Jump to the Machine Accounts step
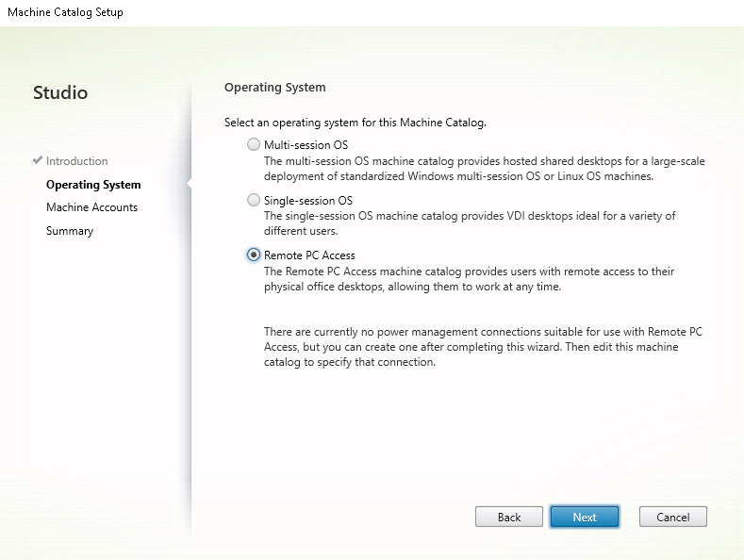Viewport: 744px width, 560px height. pyautogui.click(x=92, y=207)
